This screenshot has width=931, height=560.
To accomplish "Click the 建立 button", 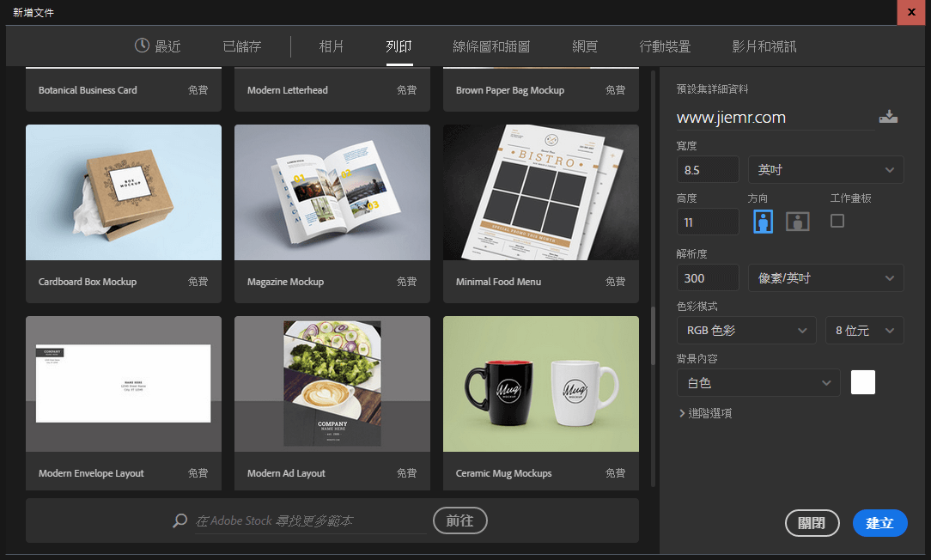I will pyautogui.click(x=879, y=522).
